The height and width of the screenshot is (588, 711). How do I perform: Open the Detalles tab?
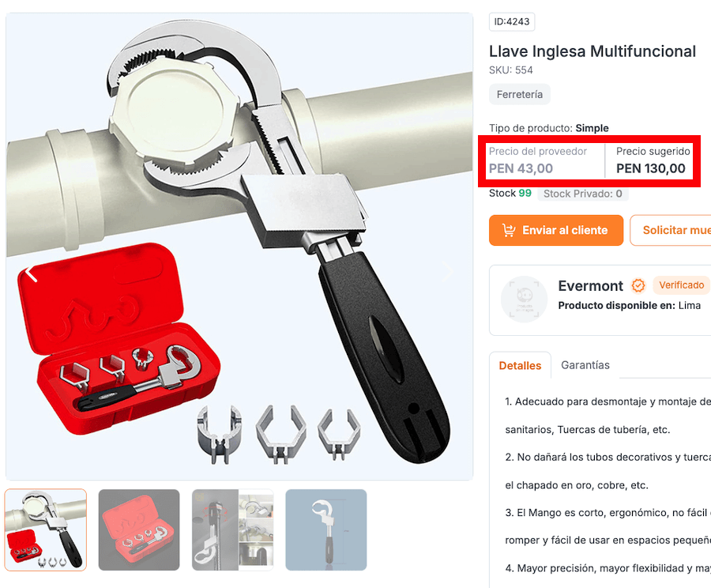[520, 366]
